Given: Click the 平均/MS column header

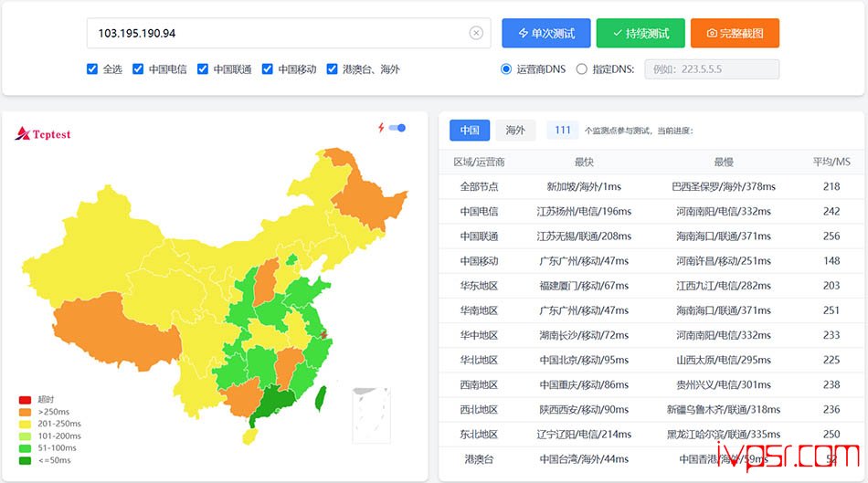Looking at the screenshot, I should click(x=831, y=163).
